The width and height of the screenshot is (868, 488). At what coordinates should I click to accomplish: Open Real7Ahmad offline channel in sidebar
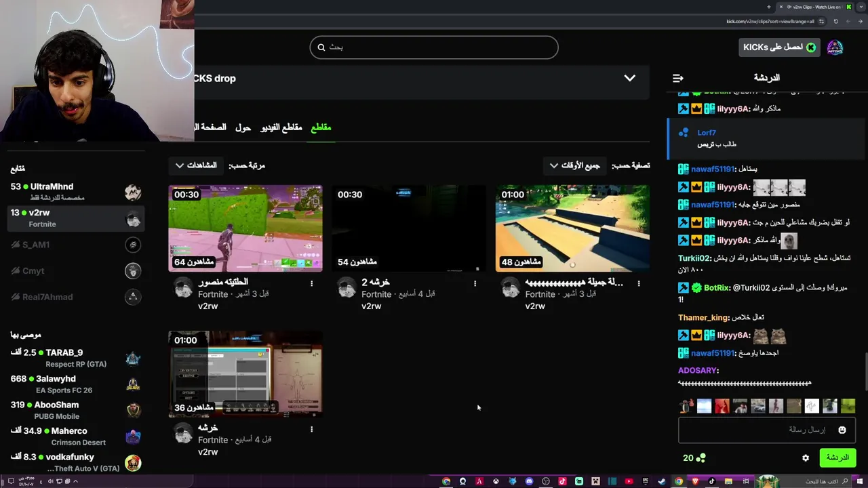[75, 297]
